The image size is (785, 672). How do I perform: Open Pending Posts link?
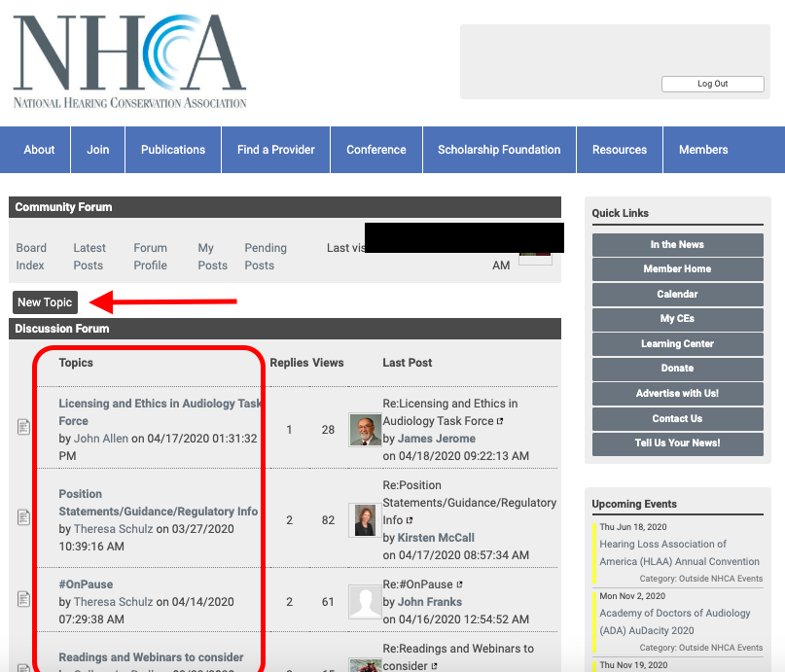coord(266,257)
